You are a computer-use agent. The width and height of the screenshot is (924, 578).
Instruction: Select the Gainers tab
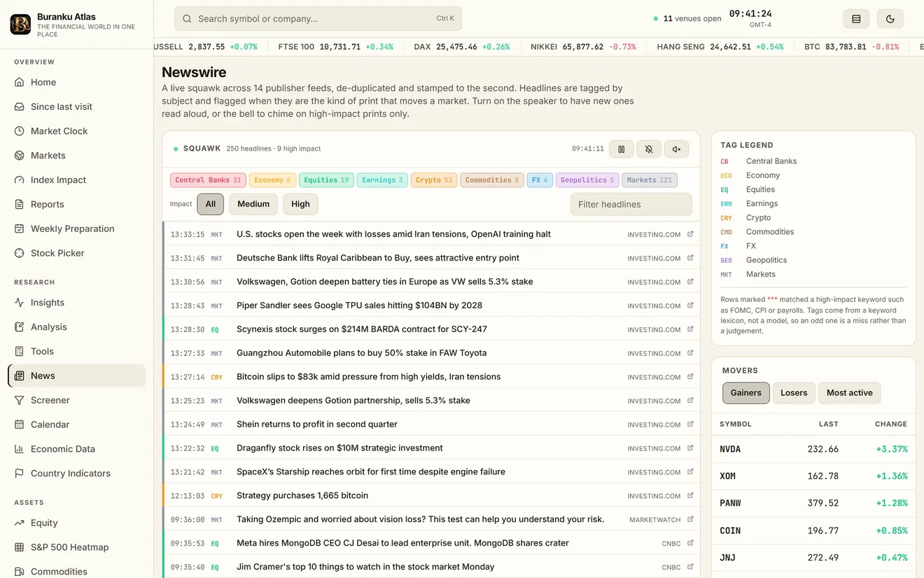pyautogui.click(x=746, y=393)
